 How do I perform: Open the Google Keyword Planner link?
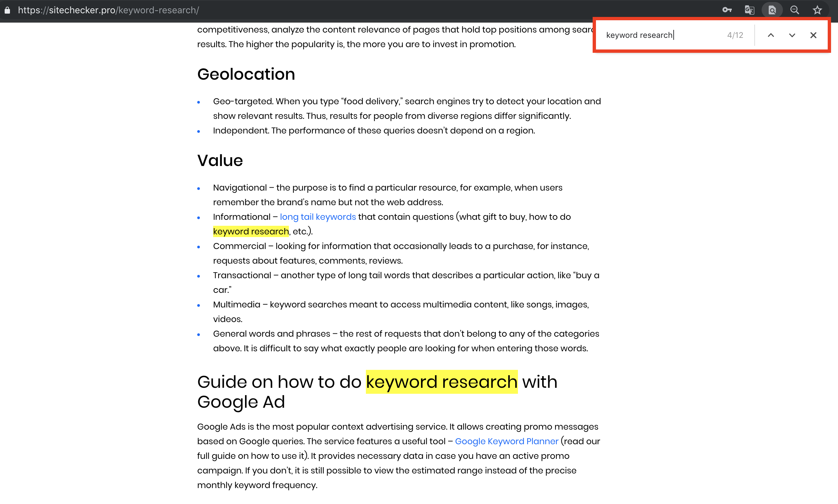tap(507, 441)
